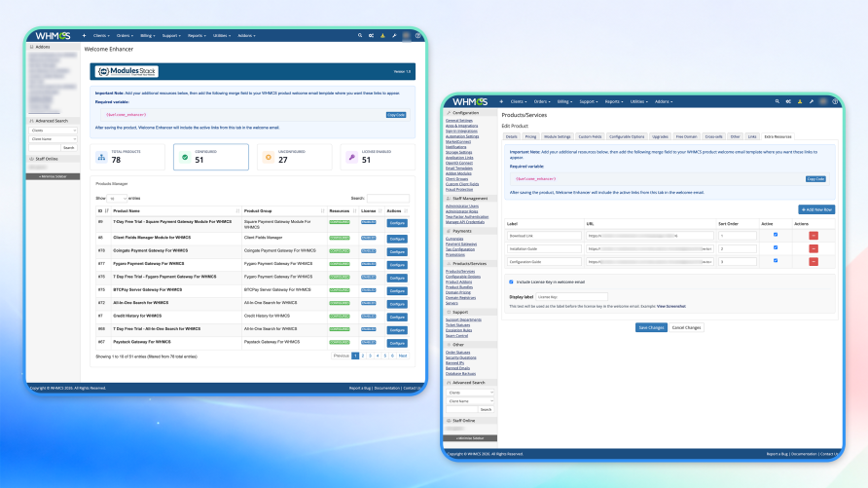Image resolution: width=868 pixels, height=488 pixels.
Task: Open help question icon in left window
Action: pos(418,35)
